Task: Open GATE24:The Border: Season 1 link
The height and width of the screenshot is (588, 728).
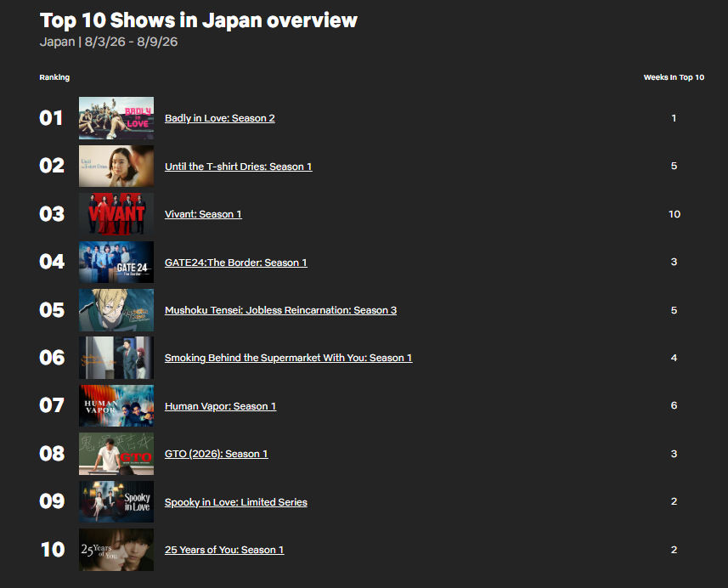Action: pyautogui.click(x=236, y=263)
